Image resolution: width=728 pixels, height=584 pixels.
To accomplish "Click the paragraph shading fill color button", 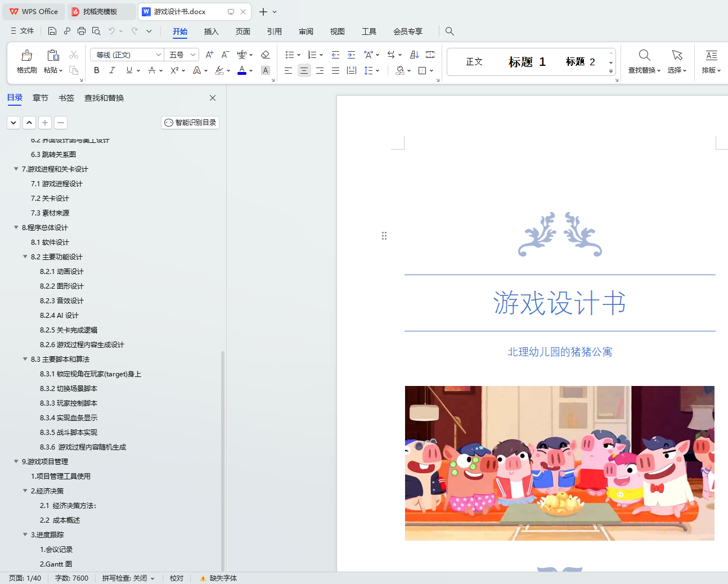I will point(400,70).
